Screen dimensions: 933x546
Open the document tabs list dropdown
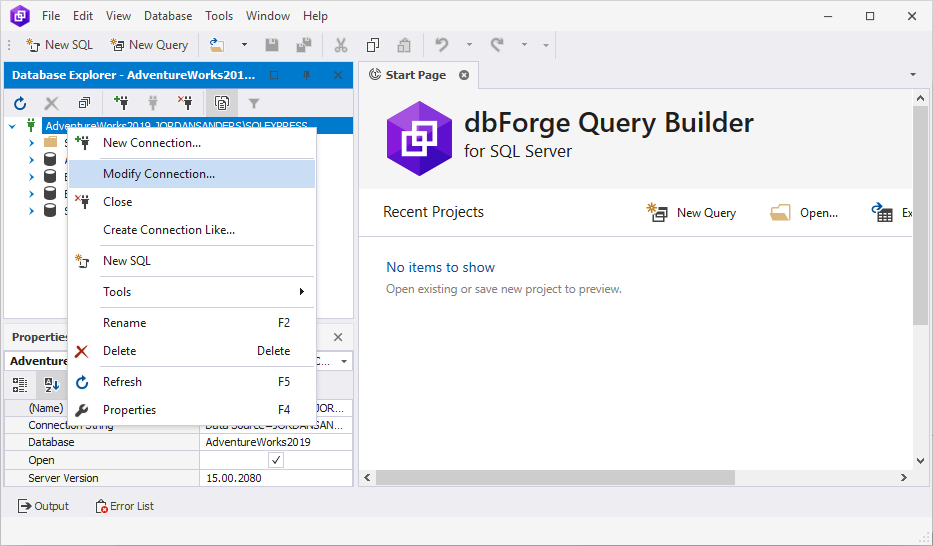(x=913, y=75)
